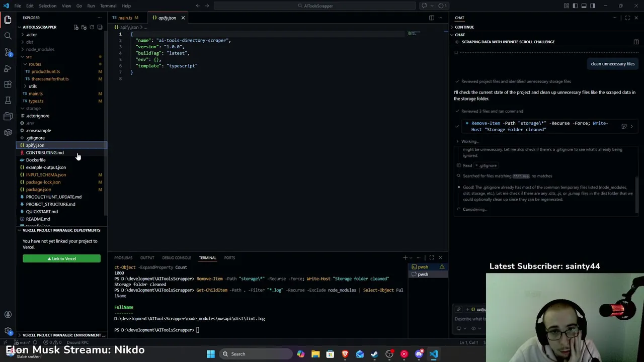Create a new terminal with plus icon

(x=405, y=257)
